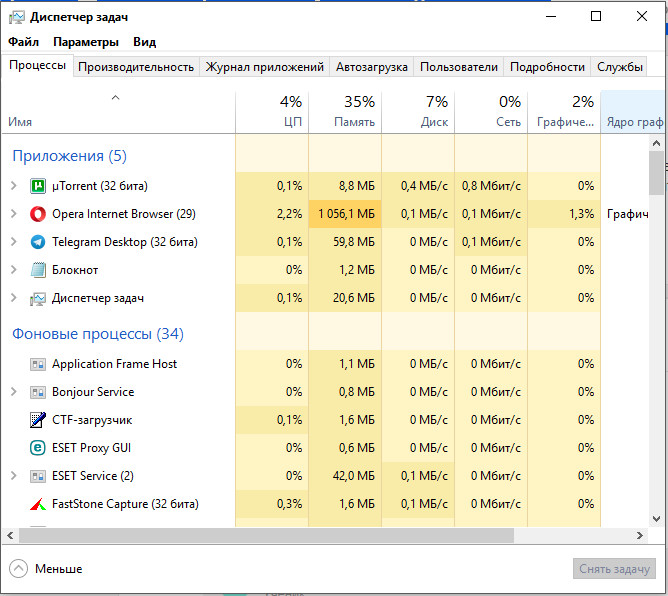Select the CTF-загрузчик row name

point(92,420)
